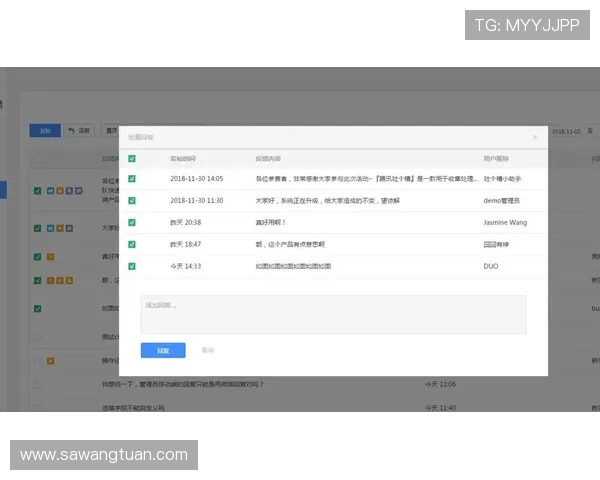The height and width of the screenshot is (480, 600).
Task: Click the feedback text starting 各位参赛者
Action: coord(367,179)
